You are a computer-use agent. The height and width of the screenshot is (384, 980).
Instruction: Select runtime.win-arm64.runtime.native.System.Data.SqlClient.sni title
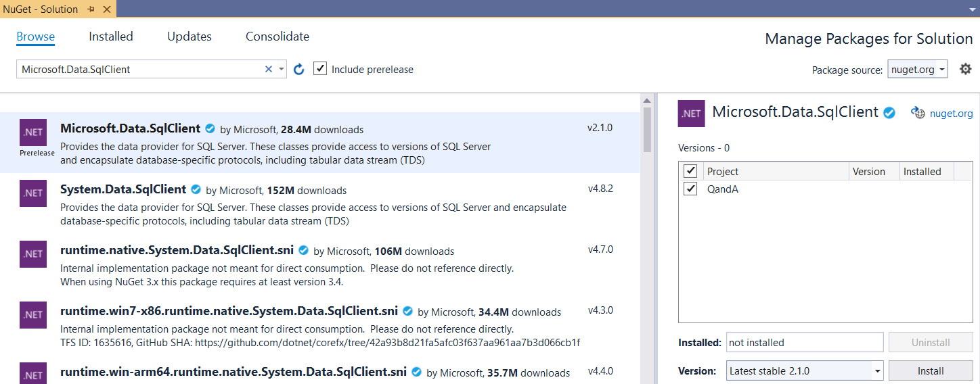[233, 371]
